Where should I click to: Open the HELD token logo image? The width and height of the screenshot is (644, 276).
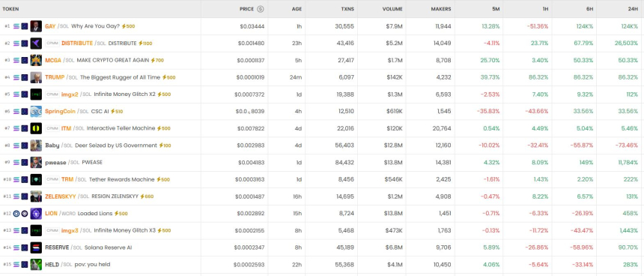coord(36,265)
